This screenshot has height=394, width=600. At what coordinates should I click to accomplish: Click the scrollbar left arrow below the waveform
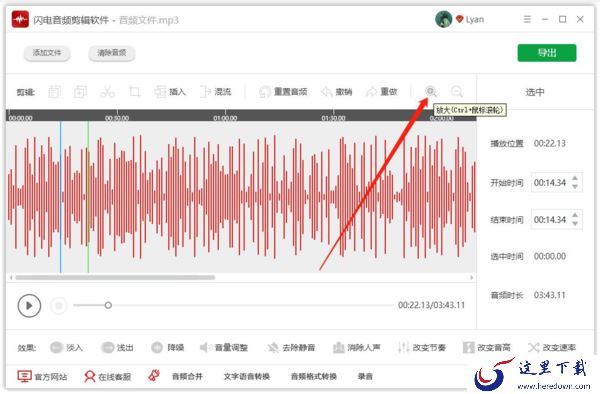[11, 278]
